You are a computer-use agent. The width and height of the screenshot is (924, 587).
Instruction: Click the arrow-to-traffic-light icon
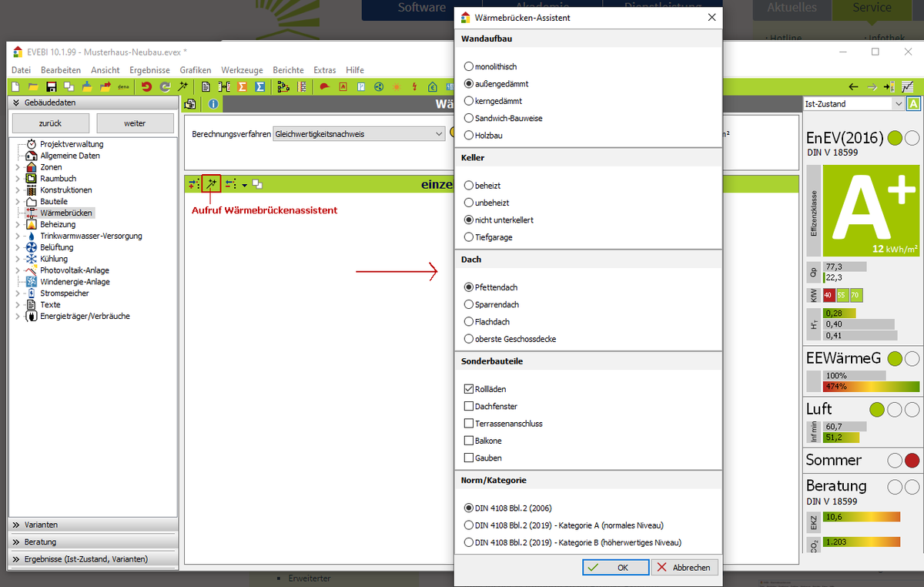pyautogui.click(x=889, y=86)
